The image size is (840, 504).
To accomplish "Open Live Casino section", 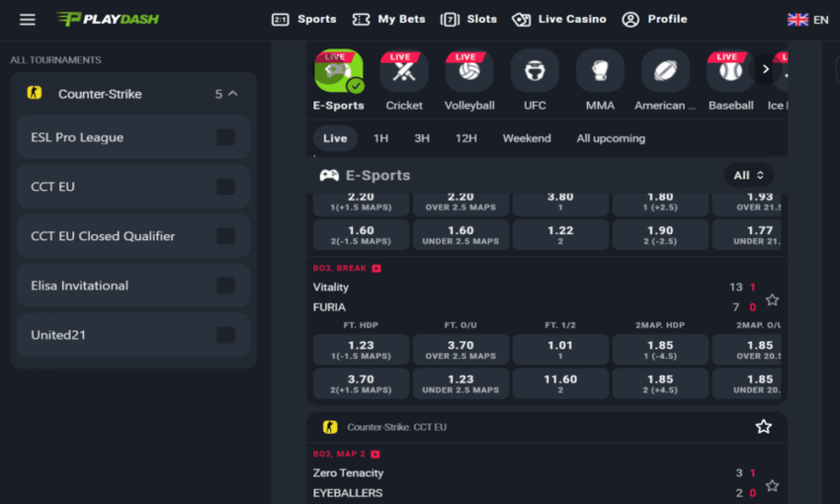I will [x=558, y=20].
